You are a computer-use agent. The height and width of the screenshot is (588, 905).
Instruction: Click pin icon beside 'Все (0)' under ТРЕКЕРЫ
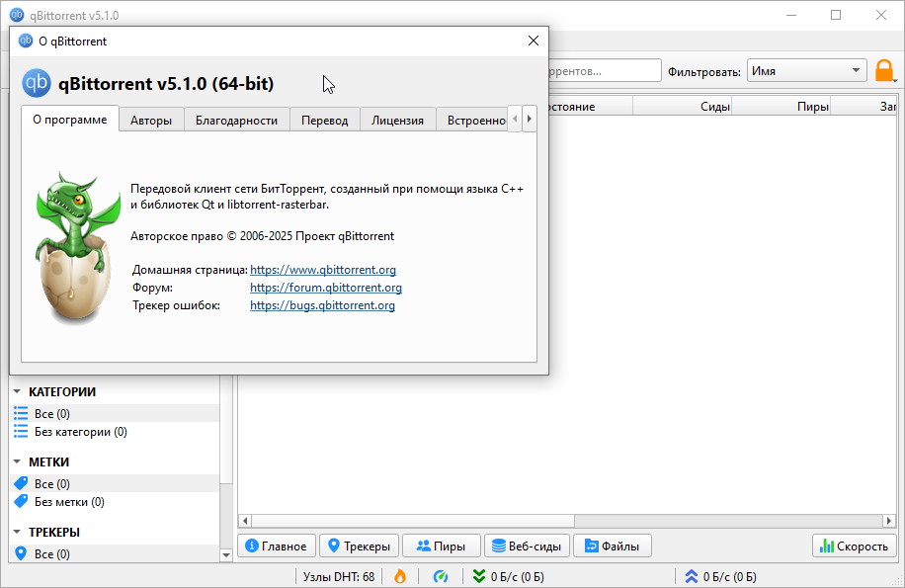tap(21, 553)
